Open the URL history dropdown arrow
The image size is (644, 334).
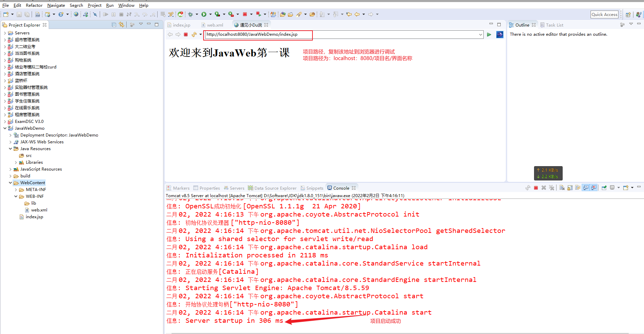click(480, 34)
